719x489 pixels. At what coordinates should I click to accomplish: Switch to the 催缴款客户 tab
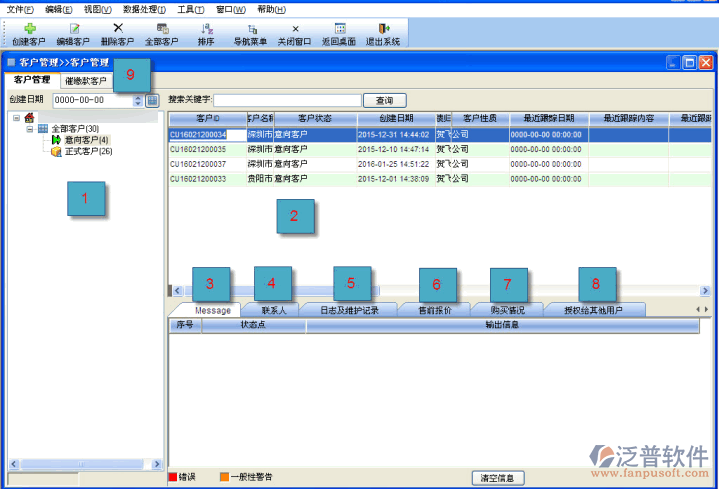pos(85,80)
